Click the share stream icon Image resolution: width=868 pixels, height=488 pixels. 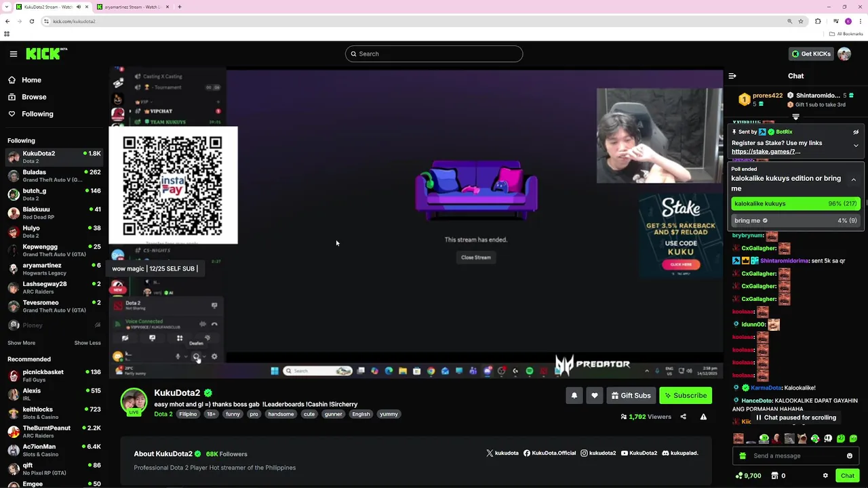click(x=683, y=417)
